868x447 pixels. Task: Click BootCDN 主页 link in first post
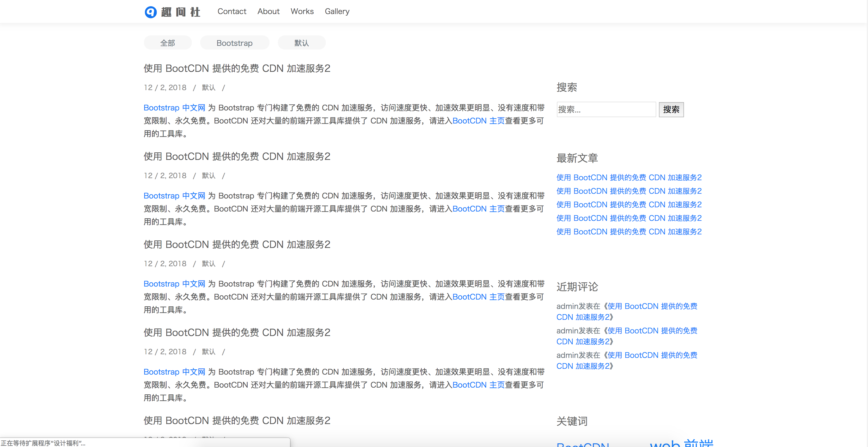478,121
